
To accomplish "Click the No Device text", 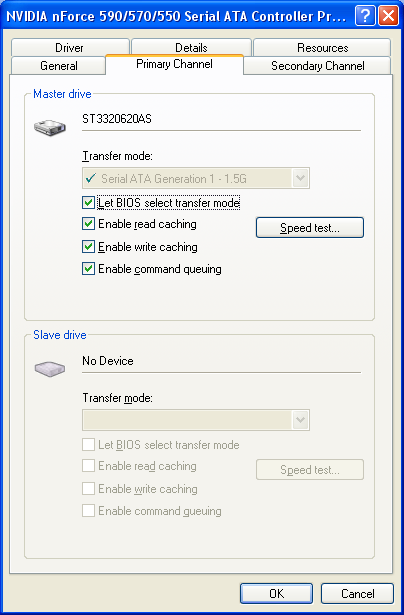I will pyautogui.click(x=108, y=361).
